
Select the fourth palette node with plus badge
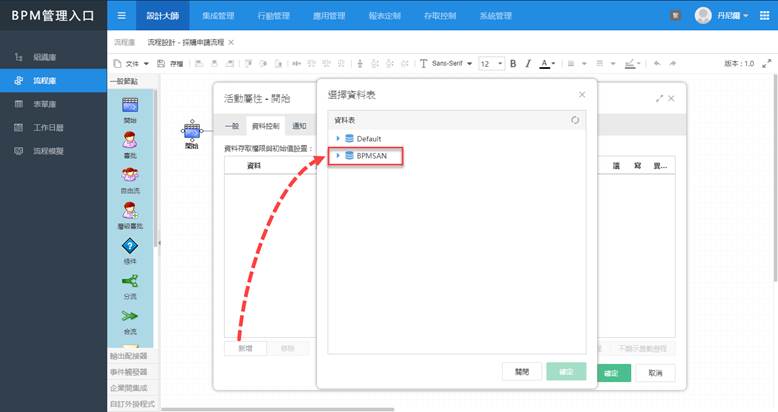130,215
